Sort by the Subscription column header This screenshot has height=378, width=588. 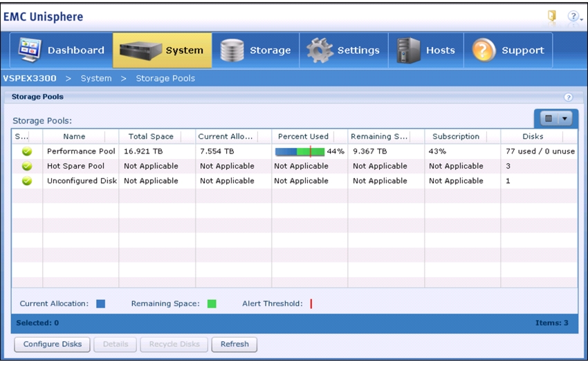(456, 136)
